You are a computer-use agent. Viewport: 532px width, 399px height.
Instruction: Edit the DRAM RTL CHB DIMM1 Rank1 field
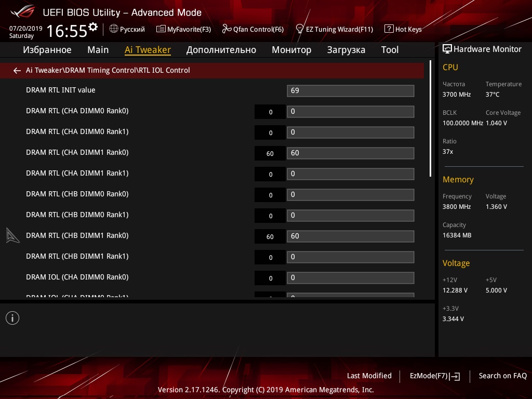tap(351, 257)
